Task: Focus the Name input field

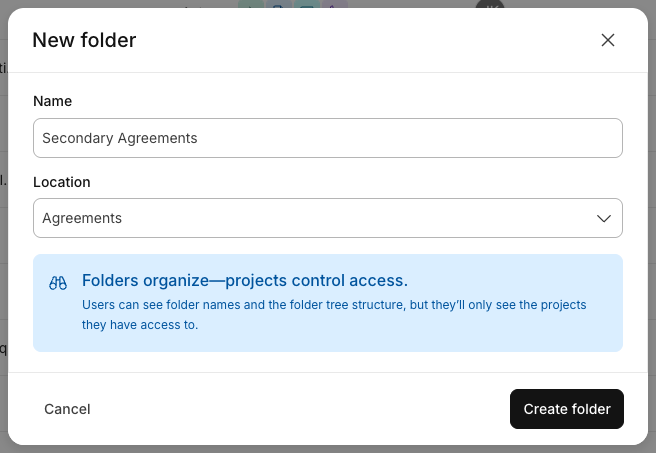Action: coord(328,138)
